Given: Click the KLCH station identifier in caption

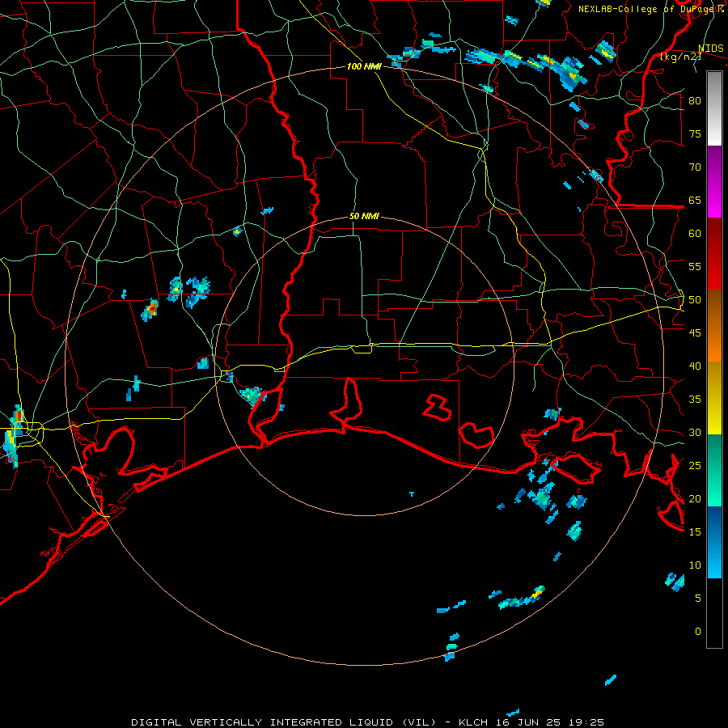Looking at the screenshot, I should point(472,722).
